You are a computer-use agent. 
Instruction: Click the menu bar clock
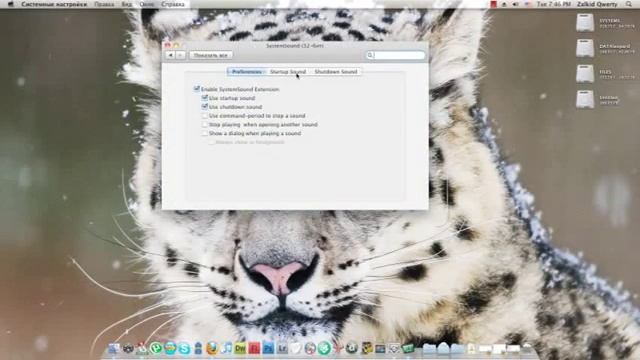553,4
